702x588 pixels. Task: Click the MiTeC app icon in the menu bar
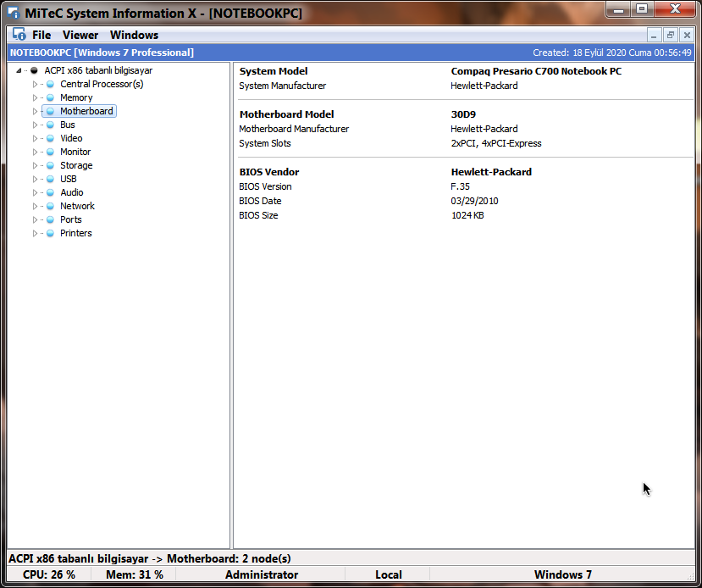[19, 35]
